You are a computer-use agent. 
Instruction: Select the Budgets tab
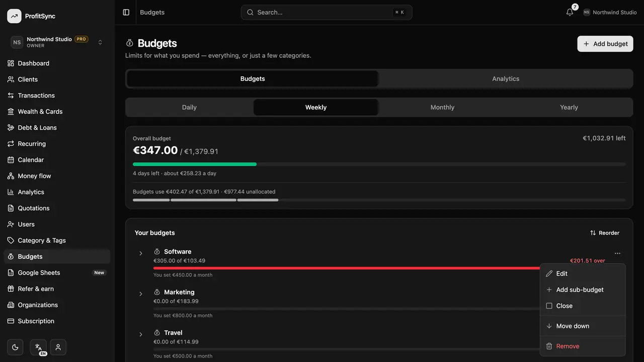(x=253, y=79)
